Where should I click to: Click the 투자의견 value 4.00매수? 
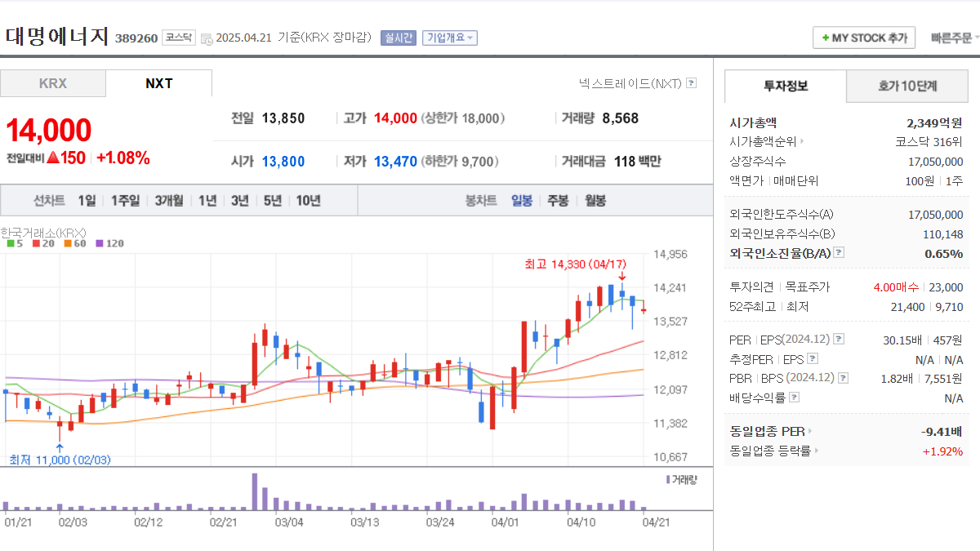[x=895, y=287]
